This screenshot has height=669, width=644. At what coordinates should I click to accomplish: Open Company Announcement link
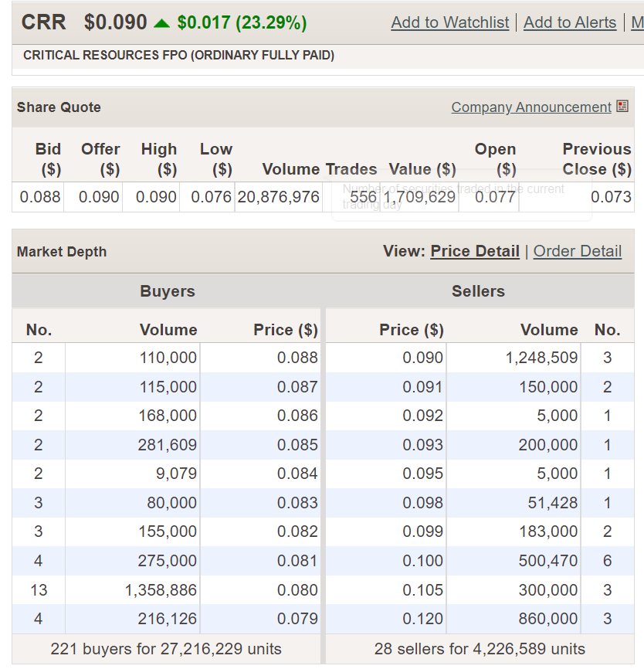coord(531,107)
